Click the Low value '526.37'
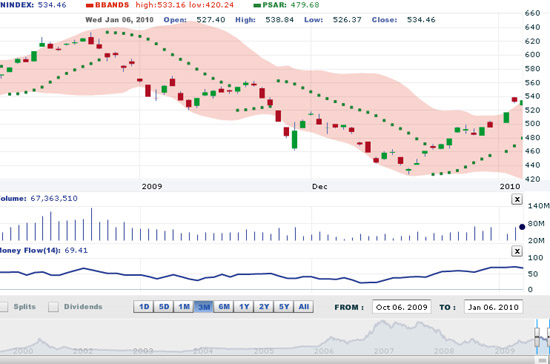This screenshot has width=550, height=364. (x=347, y=20)
